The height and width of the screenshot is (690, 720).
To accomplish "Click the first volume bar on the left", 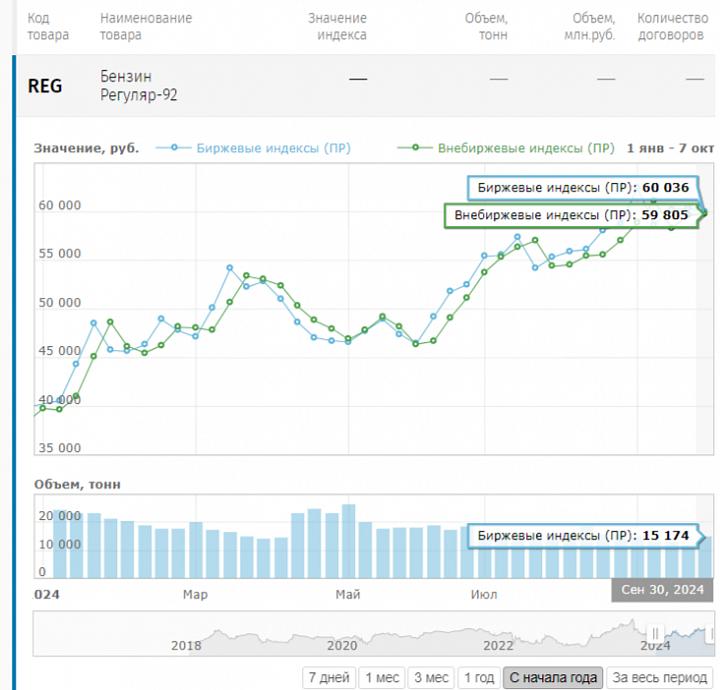I will point(60,544).
